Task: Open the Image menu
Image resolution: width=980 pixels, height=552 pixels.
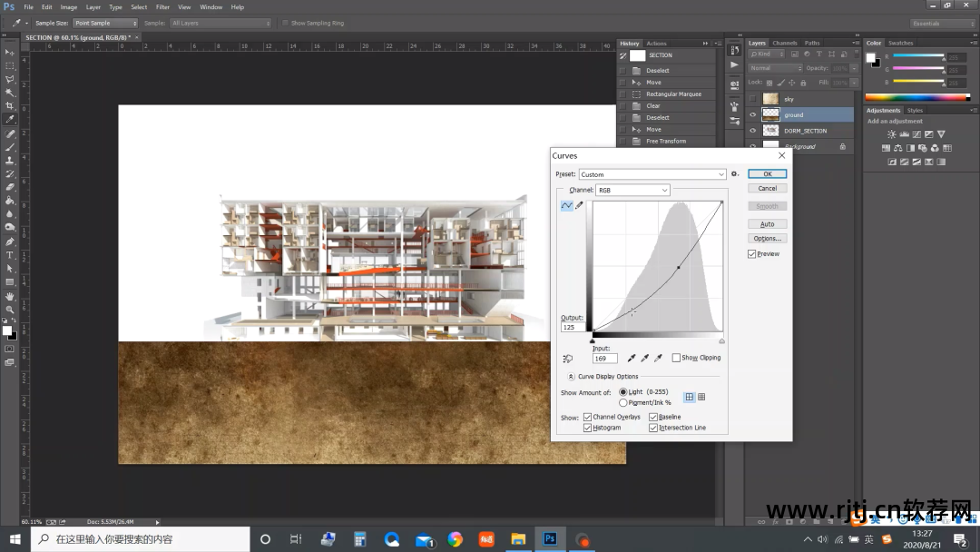Action: (x=69, y=7)
